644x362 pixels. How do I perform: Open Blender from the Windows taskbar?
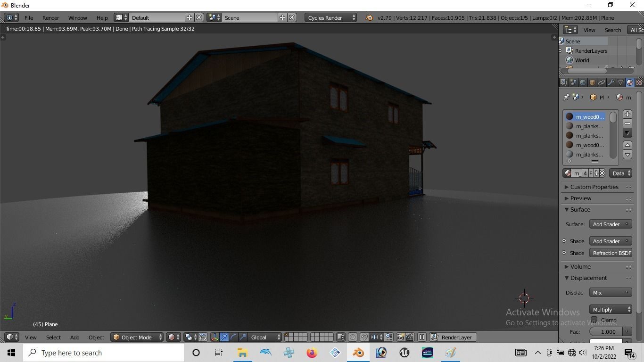(x=358, y=353)
